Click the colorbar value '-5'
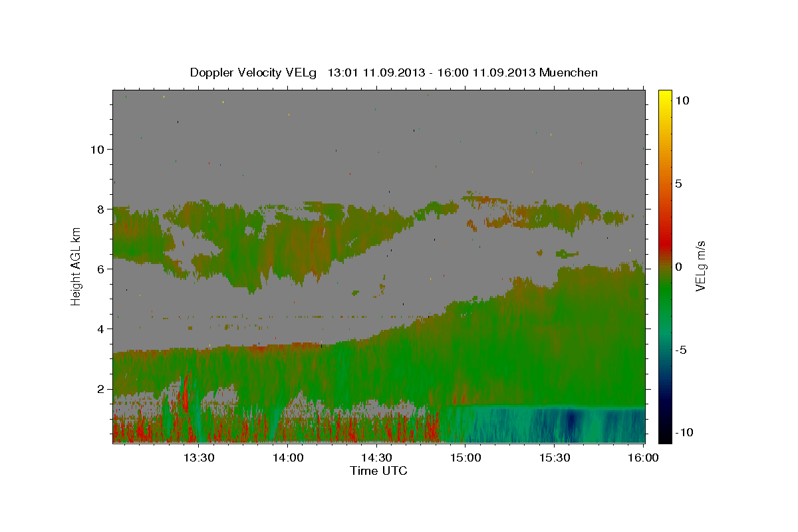The height and width of the screenshot is (532, 798). (x=681, y=350)
